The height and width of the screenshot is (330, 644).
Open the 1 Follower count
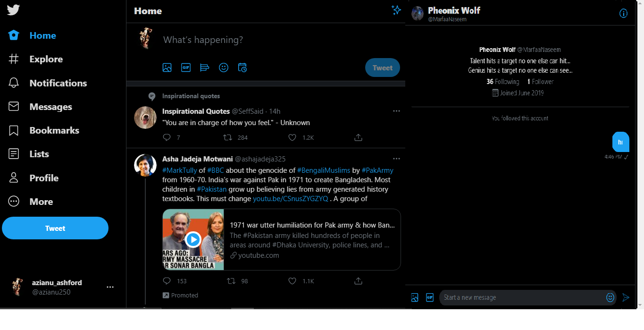(x=541, y=82)
